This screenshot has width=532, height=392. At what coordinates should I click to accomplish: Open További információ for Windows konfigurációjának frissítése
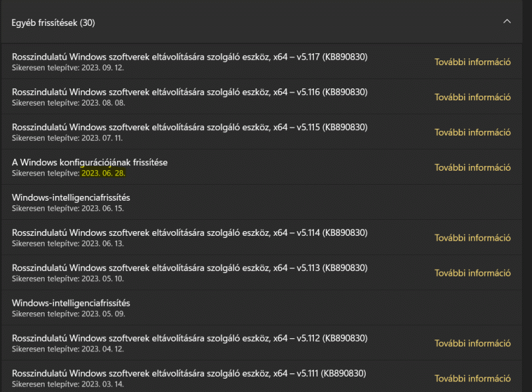(x=473, y=167)
